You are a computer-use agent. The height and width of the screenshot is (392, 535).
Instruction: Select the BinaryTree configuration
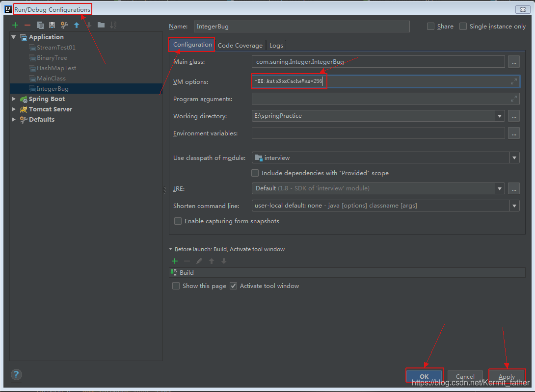click(52, 58)
